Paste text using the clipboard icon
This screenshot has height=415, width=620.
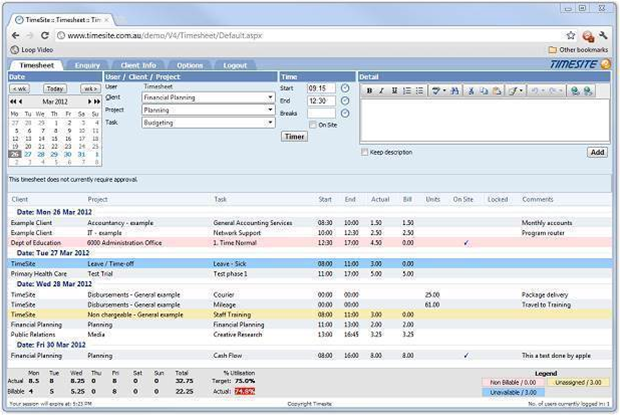[x=497, y=91]
